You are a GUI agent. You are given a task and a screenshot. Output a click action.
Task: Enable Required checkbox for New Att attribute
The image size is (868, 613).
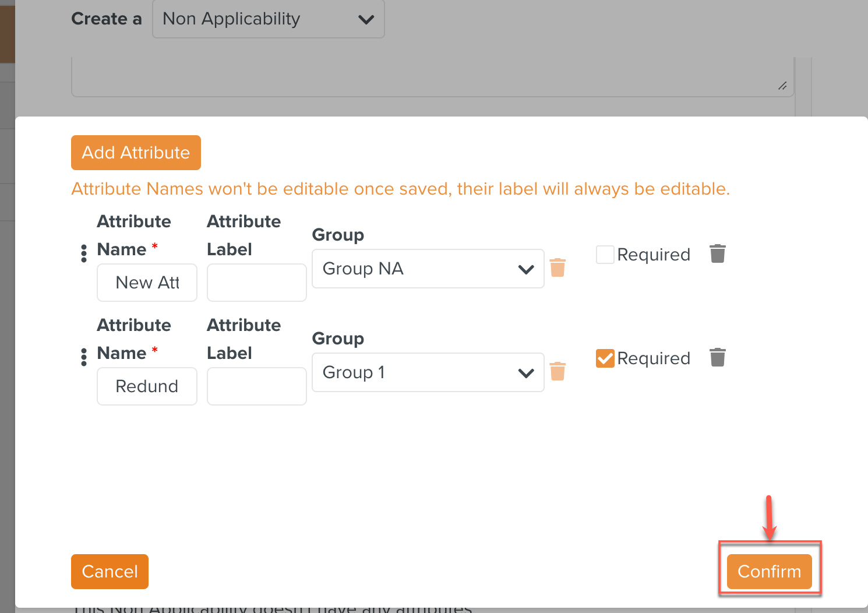(605, 255)
